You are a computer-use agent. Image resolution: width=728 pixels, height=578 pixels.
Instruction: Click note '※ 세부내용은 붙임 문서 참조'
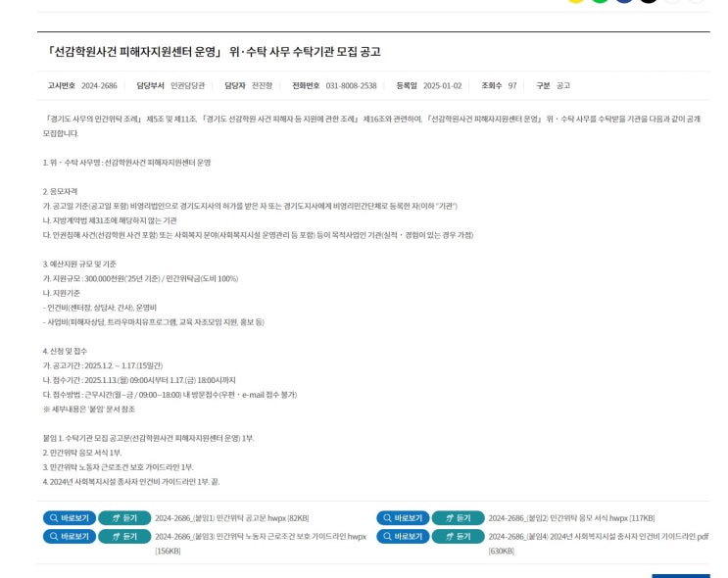pos(89,409)
